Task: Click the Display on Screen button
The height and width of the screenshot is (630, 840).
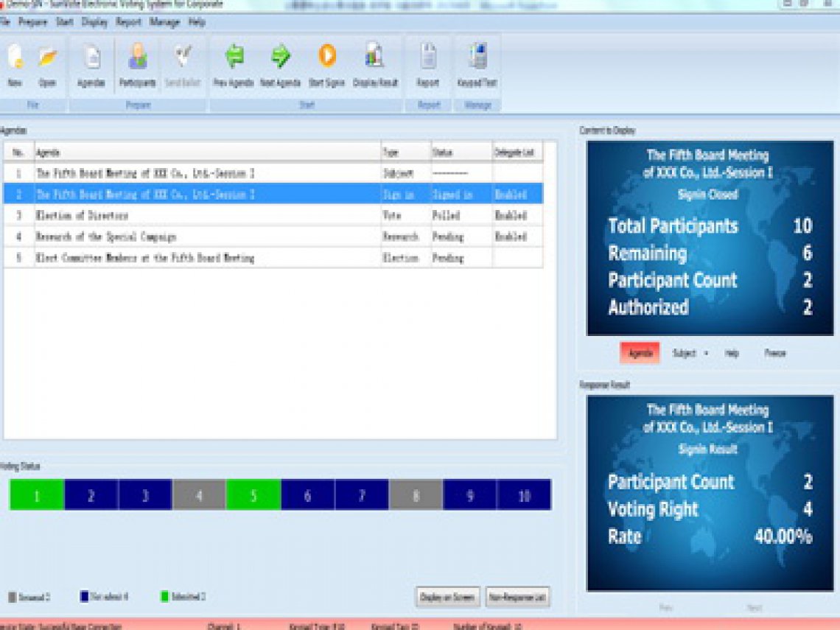Action: 447,597
